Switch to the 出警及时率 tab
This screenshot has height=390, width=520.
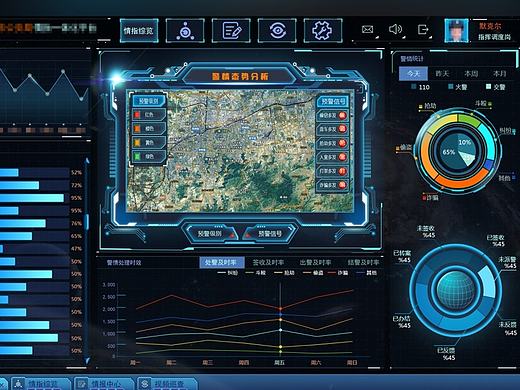[x=315, y=262]
